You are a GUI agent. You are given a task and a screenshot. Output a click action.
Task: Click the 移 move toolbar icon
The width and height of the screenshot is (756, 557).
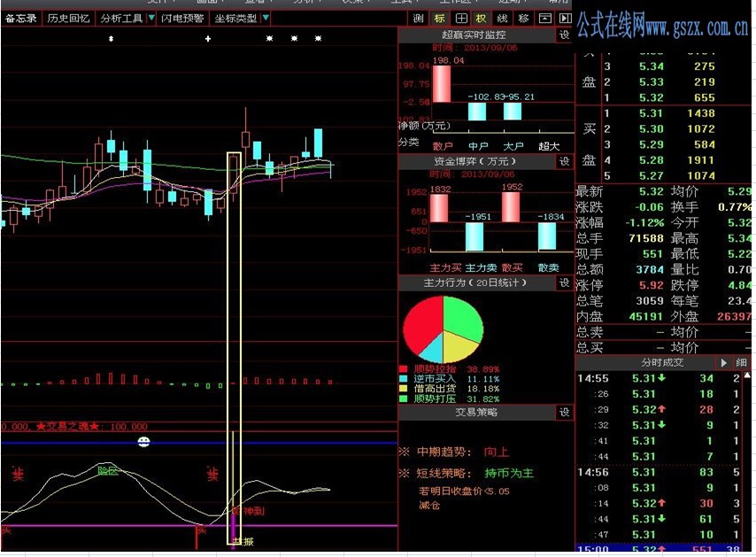click(x=523, y=19)
